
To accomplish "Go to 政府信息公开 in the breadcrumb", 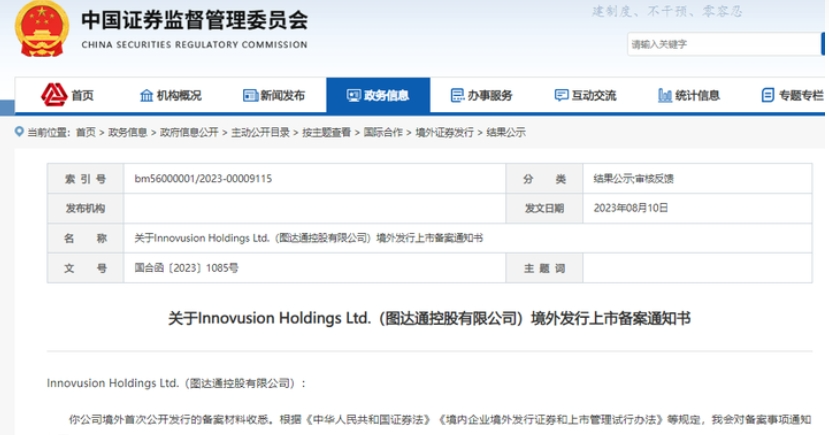I will 189,132.
